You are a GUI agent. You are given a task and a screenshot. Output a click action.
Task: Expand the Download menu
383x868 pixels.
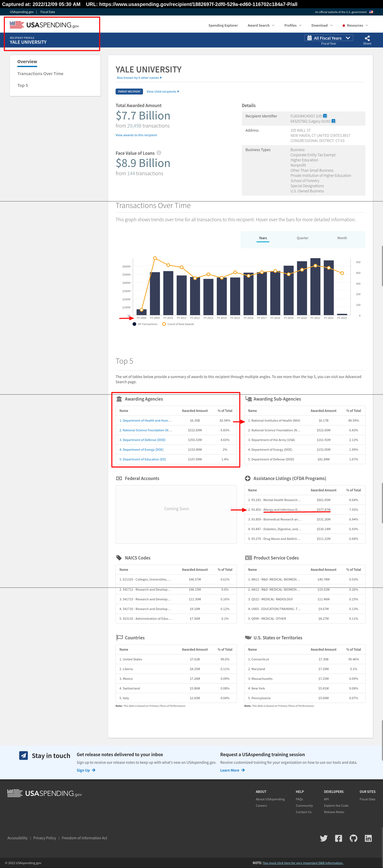[x=322, y=25]
